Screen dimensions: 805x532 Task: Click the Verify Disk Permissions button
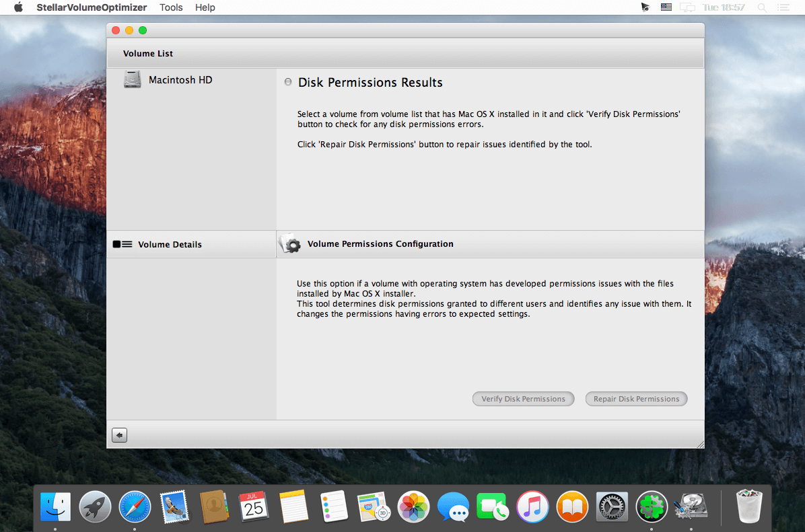click(x=523, y=399)
